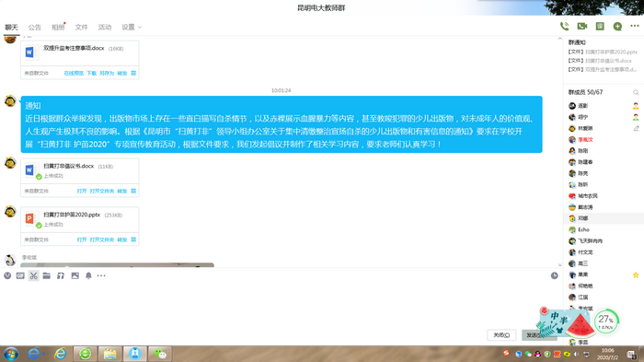644x362 pixels.
Task: Start a group voice call
Action: [564, 27]
